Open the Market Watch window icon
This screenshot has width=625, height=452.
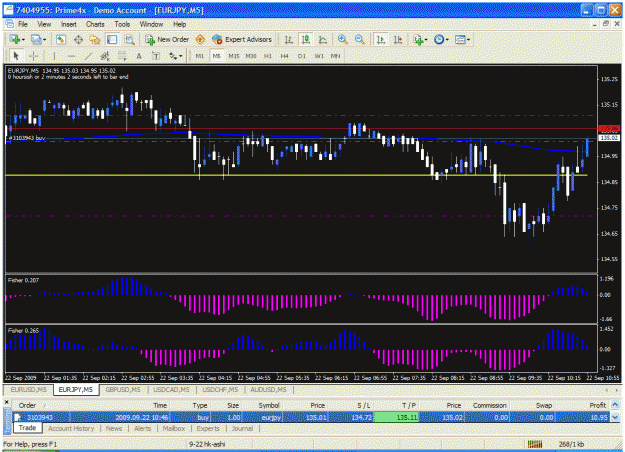pyautogui.click(x=61, y=39)
